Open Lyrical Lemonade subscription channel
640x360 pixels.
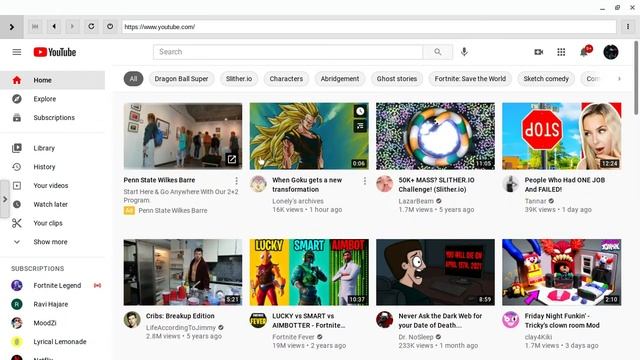click(52, 342)
